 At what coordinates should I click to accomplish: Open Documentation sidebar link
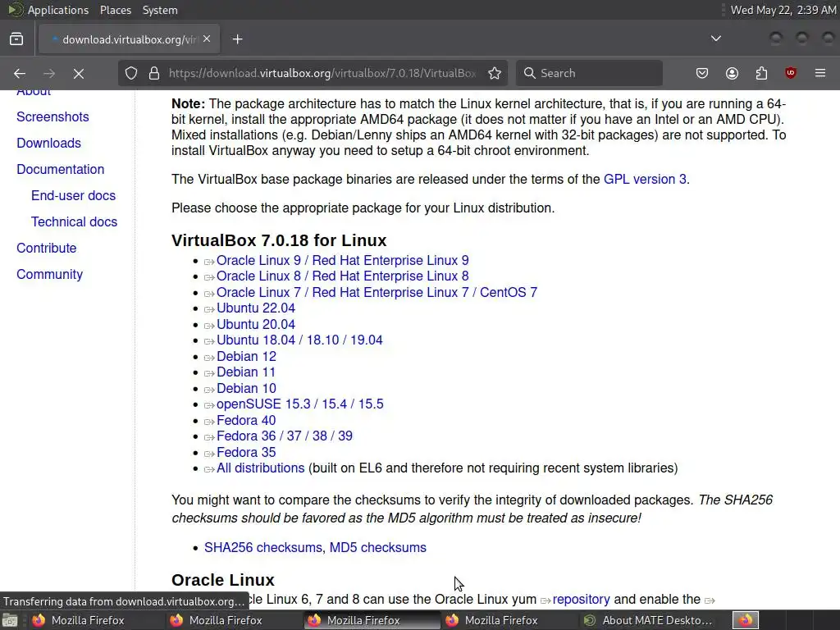click(61, 169)
